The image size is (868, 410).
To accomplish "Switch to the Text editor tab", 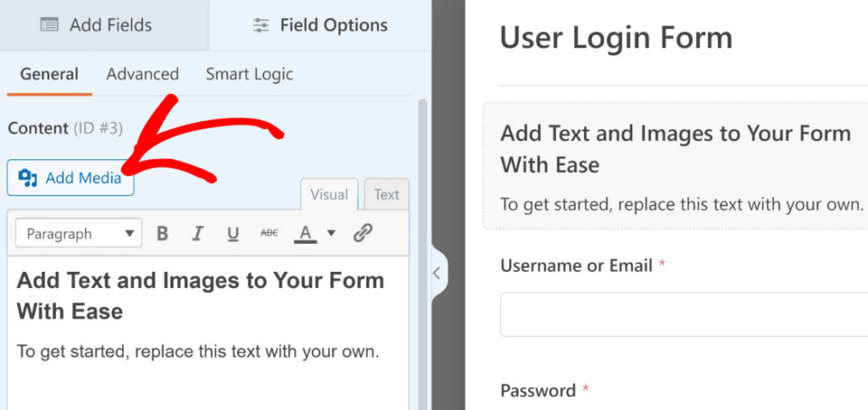I will [x=387, y=195].
